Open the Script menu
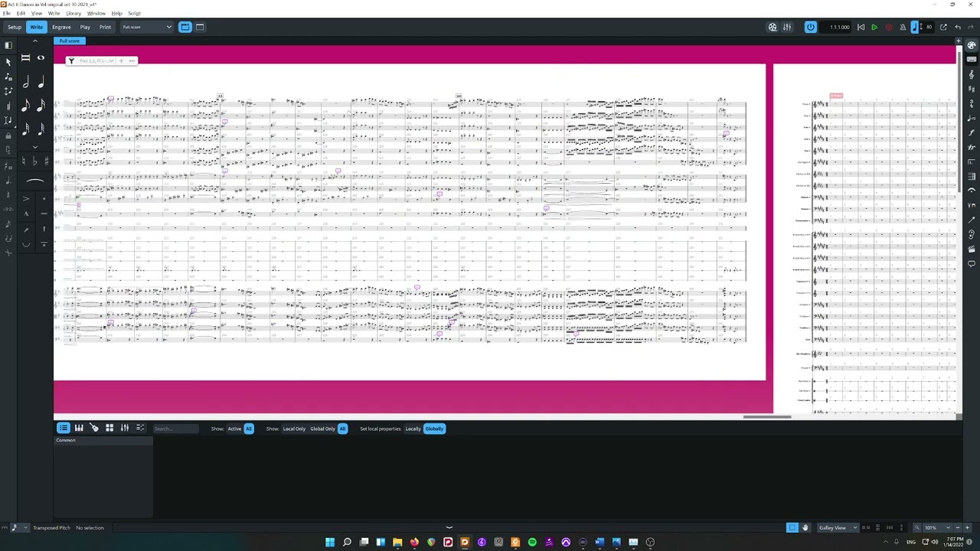The image size is (980, 551). 134,13
